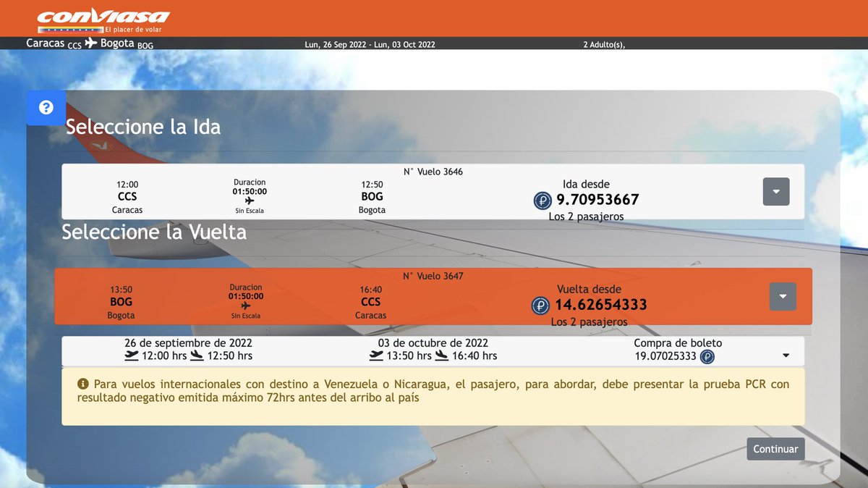This screenshot has width=868, height=488.
Task: Click the Petro coin icon beside the Ida price
Action: 542,201
